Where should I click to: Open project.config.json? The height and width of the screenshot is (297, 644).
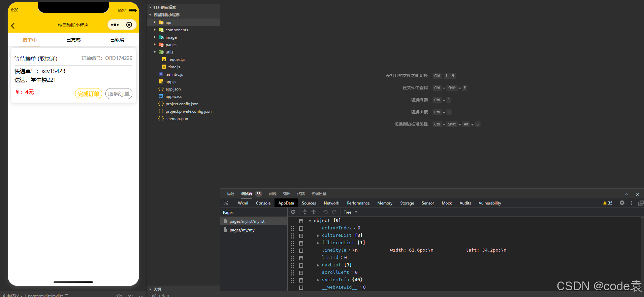182,104
